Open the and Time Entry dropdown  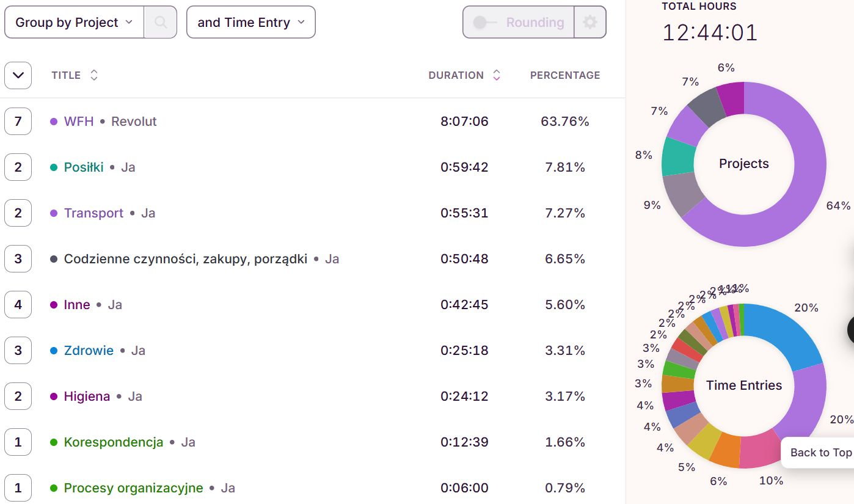250,23
